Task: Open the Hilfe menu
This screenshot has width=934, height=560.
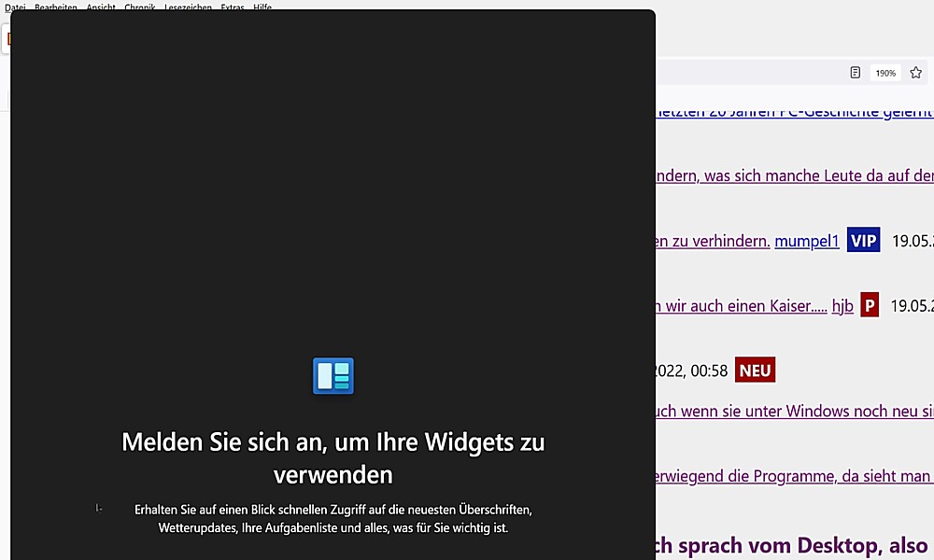Action: click(262, 7)
